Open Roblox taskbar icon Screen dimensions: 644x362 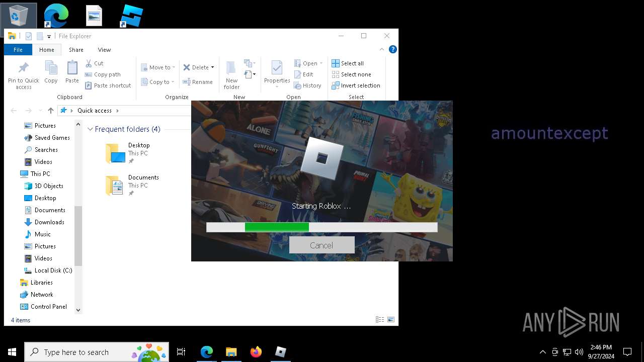point(280,352)
